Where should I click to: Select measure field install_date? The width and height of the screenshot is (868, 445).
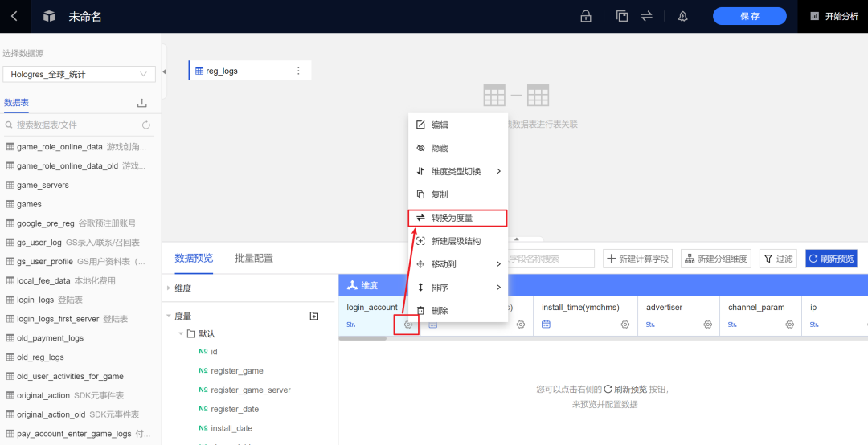point(232,428)
